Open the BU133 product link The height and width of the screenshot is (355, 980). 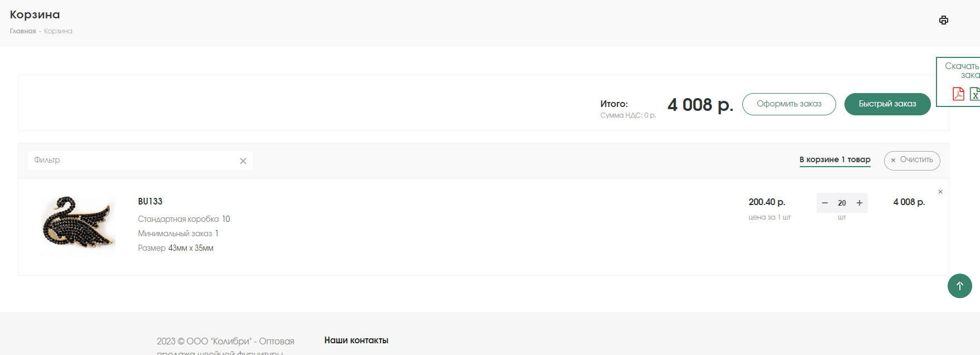tap(150, 201)
